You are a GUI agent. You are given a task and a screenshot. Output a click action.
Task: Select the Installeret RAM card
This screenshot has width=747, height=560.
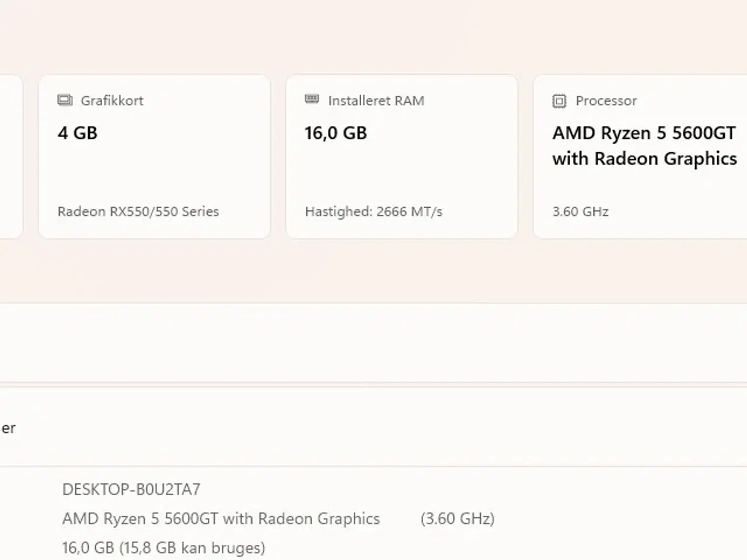[x=402, y=155]
